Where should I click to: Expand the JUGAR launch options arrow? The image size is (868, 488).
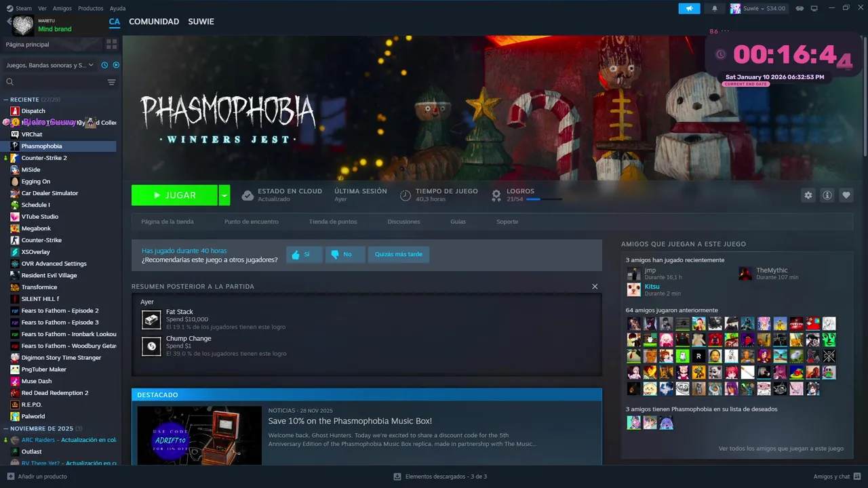click(224, 195)
